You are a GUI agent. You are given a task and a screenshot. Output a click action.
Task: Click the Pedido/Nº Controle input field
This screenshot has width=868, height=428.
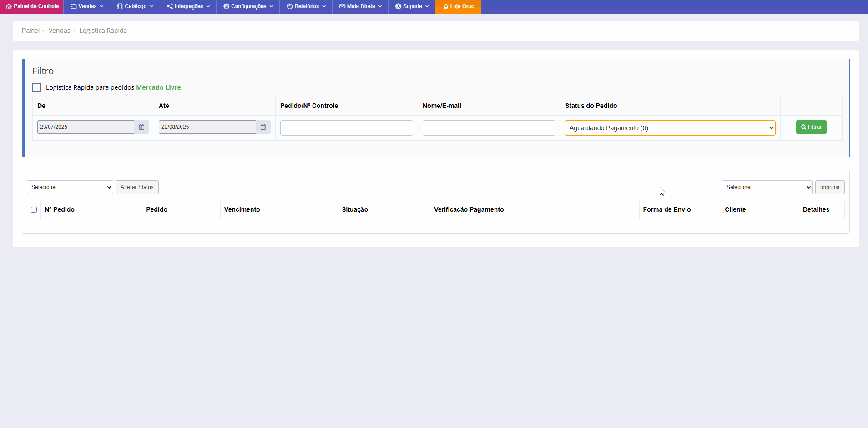(346, 128)
